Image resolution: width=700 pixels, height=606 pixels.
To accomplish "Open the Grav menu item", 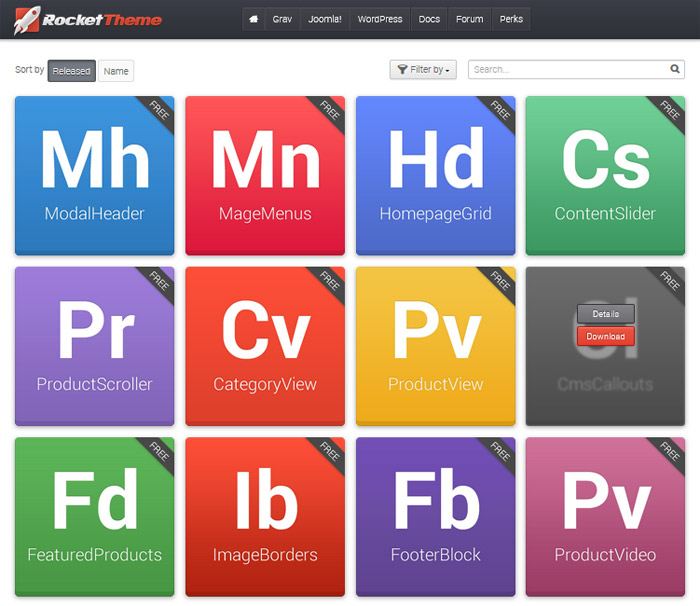I will tap(282, 19).
